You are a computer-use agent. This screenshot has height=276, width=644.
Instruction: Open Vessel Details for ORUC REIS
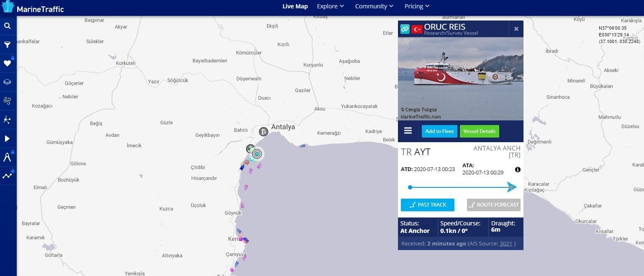click(480, 131)
